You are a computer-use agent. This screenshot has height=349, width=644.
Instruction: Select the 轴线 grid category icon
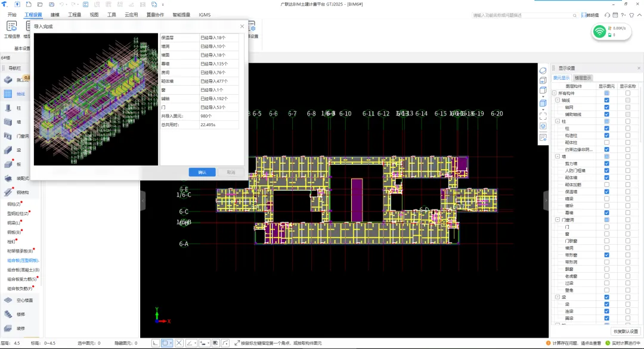click(x=8, y=94)
